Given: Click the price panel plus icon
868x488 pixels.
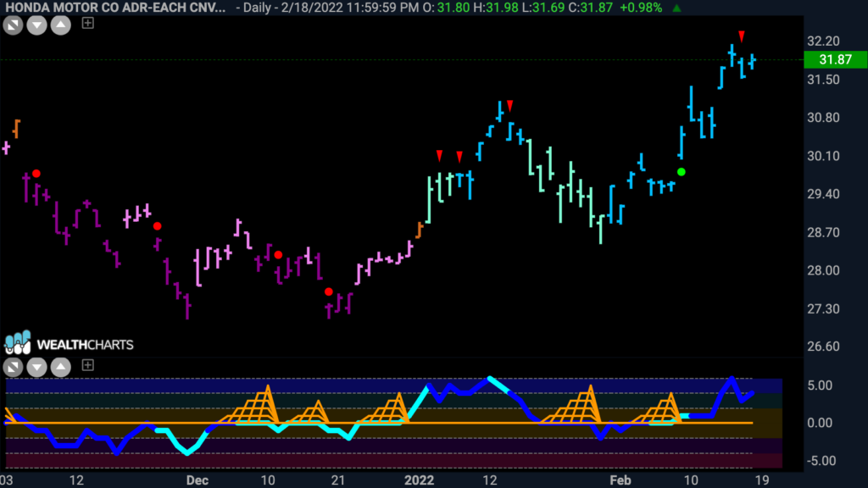Looking at the screenshot, I should (x=87, y=23).
